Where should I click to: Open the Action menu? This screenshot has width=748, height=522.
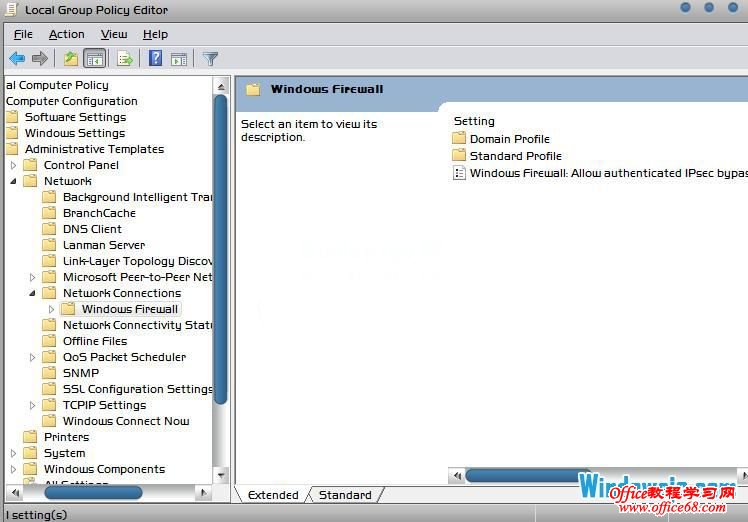pyautogui.click(x=66, y=34)
